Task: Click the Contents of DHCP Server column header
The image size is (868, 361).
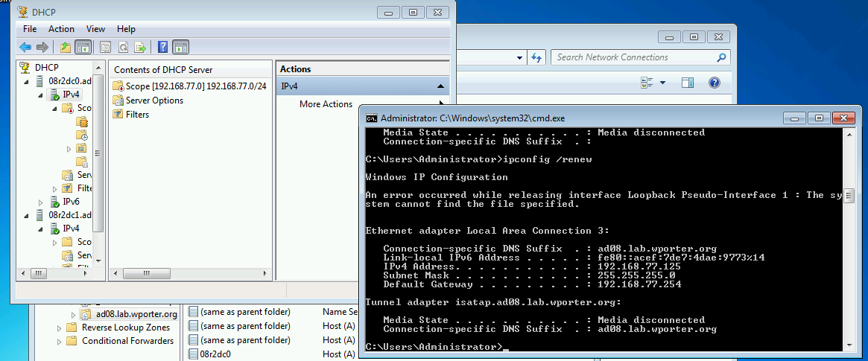Action: [x=191, y=70]
